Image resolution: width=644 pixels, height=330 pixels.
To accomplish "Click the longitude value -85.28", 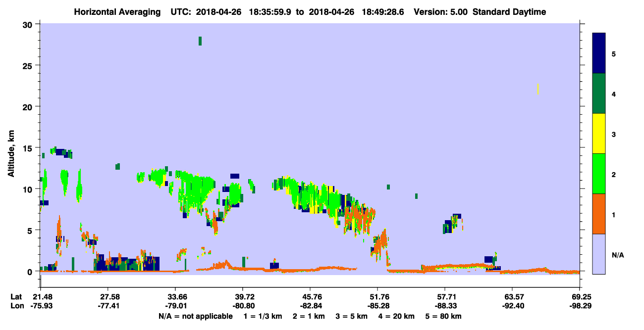I will pyautogui.click(x=377, y=306).
